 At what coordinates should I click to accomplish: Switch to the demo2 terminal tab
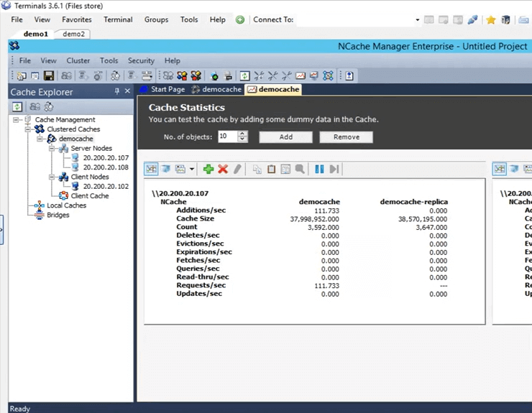(x=73, y=34)
